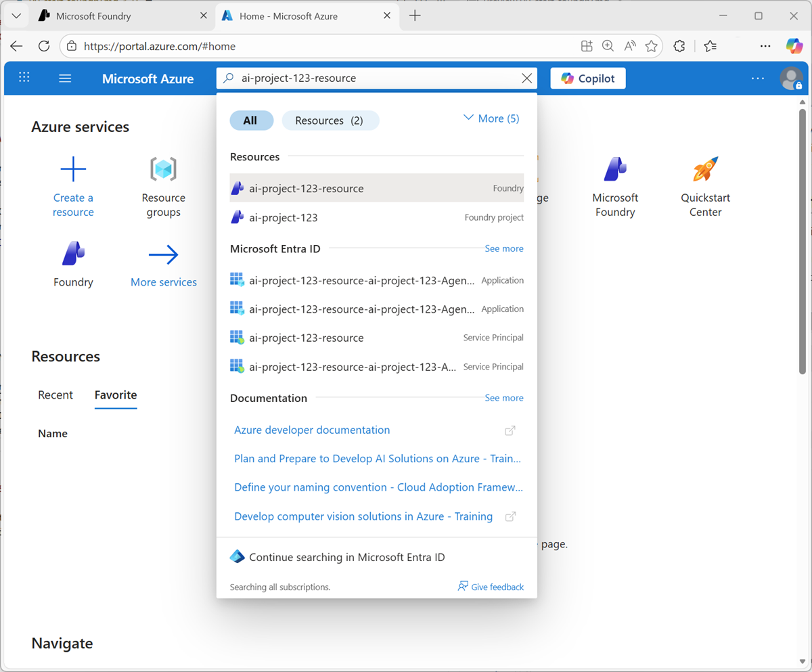This screenshot has height=672, width=812.
Task: Clear the search query with the X
Action: 526,78
